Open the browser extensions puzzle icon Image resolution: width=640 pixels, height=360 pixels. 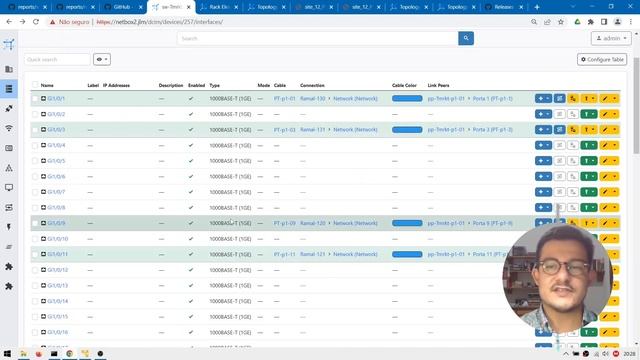pos(591,22)
